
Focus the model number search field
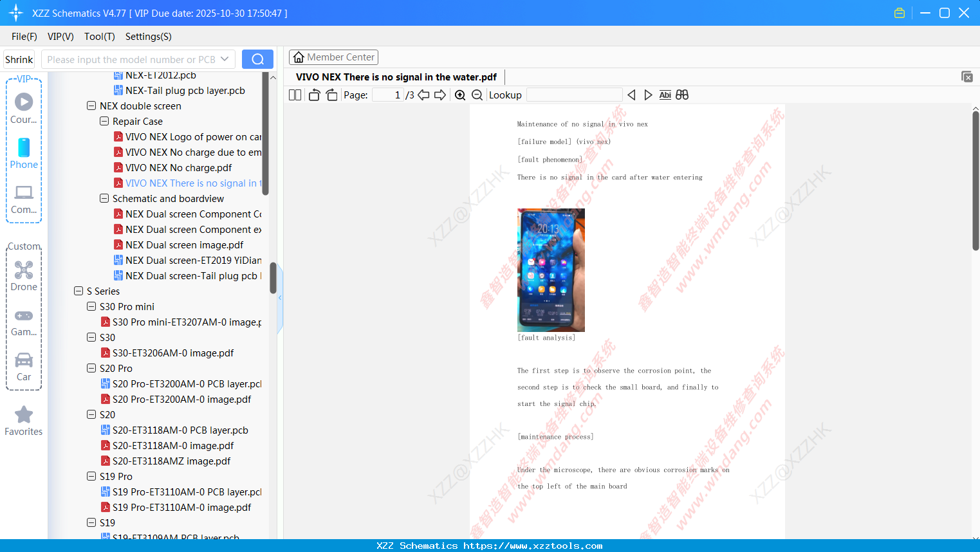click(131, 59)
